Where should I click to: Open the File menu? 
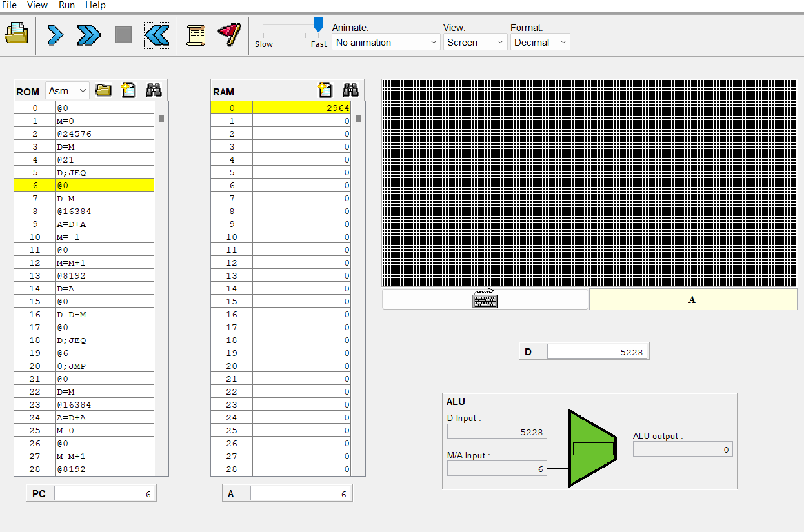pyautogui.click(x=10, y=5)
